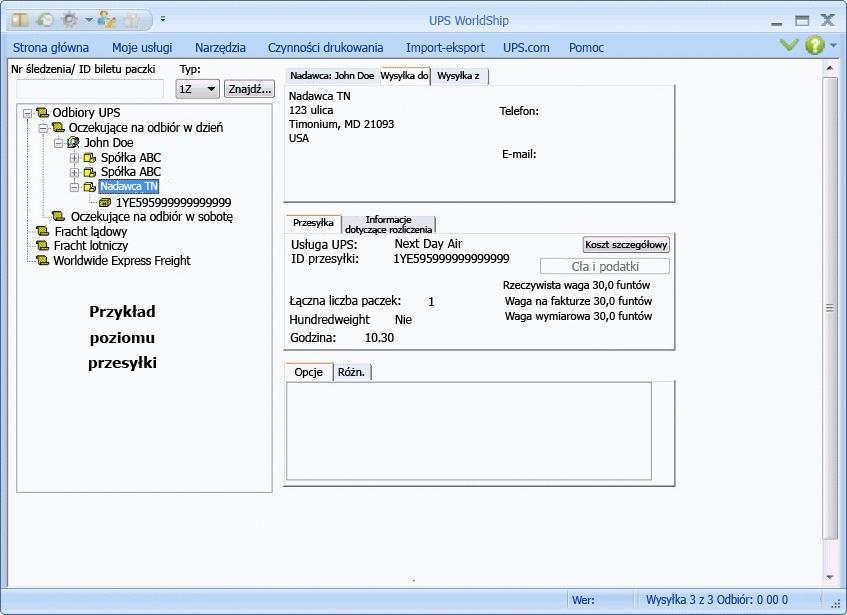Collapse the John Doe tree node
Image resolution: width=847 pixels, height=615 pixels.
click(59, 144)
